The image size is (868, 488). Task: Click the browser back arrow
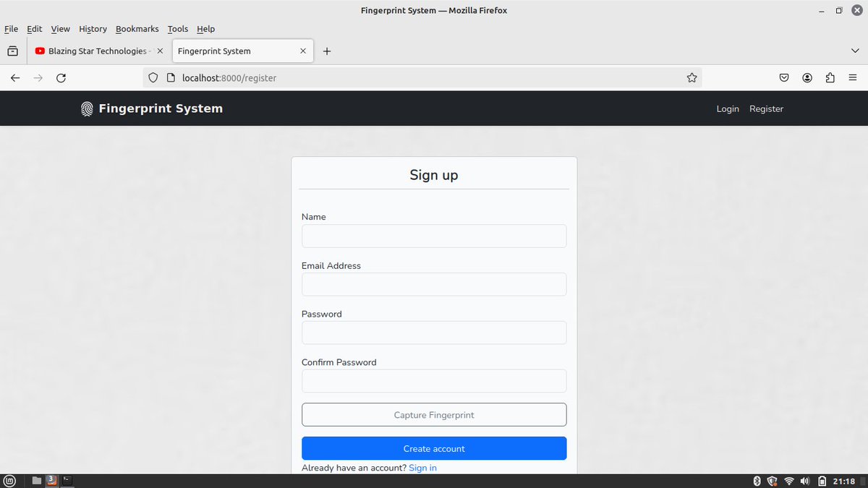(x=15, y=78)
